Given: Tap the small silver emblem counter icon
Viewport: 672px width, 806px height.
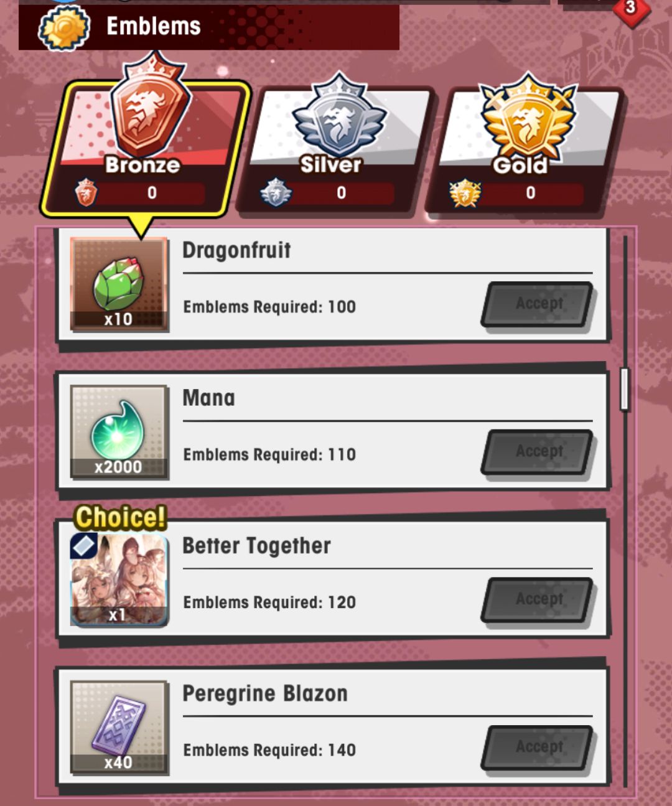Looking at the screenshot, I should [276, 193].
